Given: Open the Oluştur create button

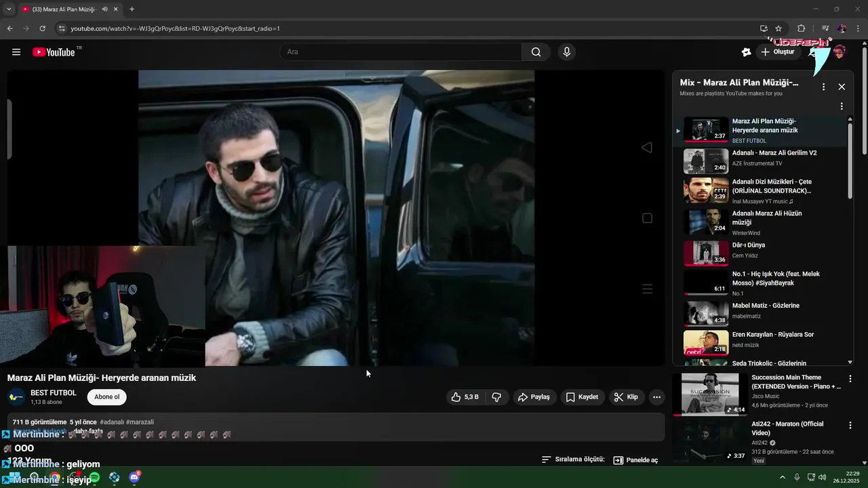Looking at the screenshot, I should coord(778,52).
